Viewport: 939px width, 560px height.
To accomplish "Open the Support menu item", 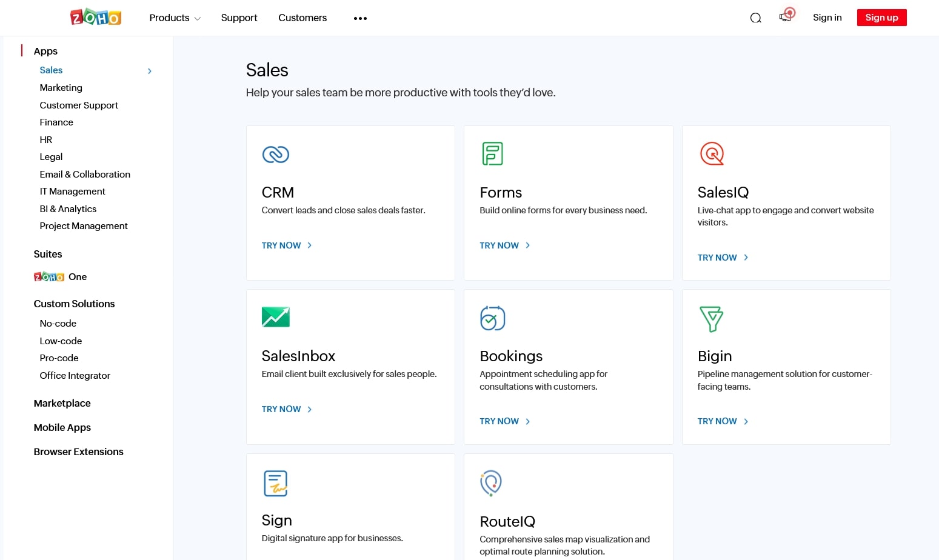I will [x=239, y=18].
